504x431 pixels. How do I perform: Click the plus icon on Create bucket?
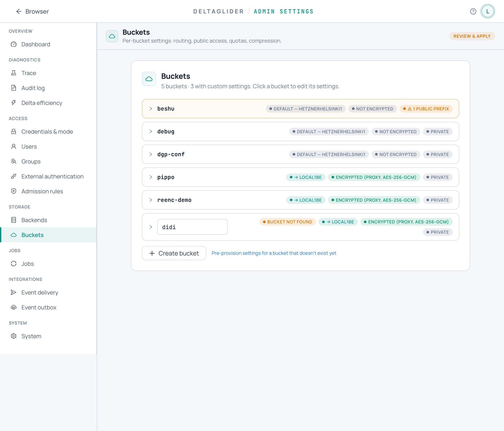(x=152, y=253)
